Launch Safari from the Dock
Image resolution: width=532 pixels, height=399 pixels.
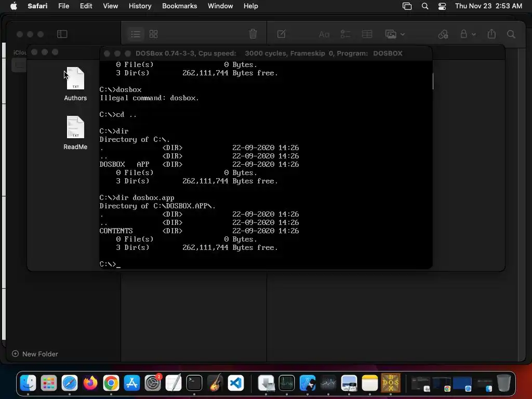[x=70, y=383]
